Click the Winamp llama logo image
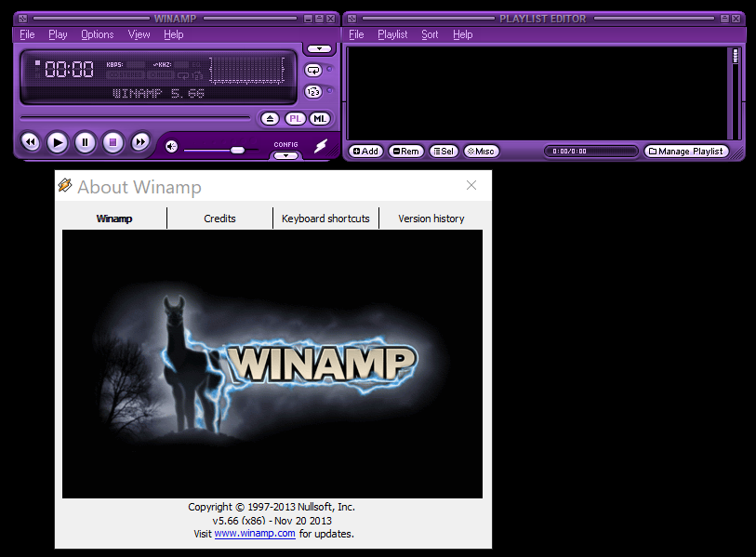This screenshot has height=557, width=756. tap(272, 365)
